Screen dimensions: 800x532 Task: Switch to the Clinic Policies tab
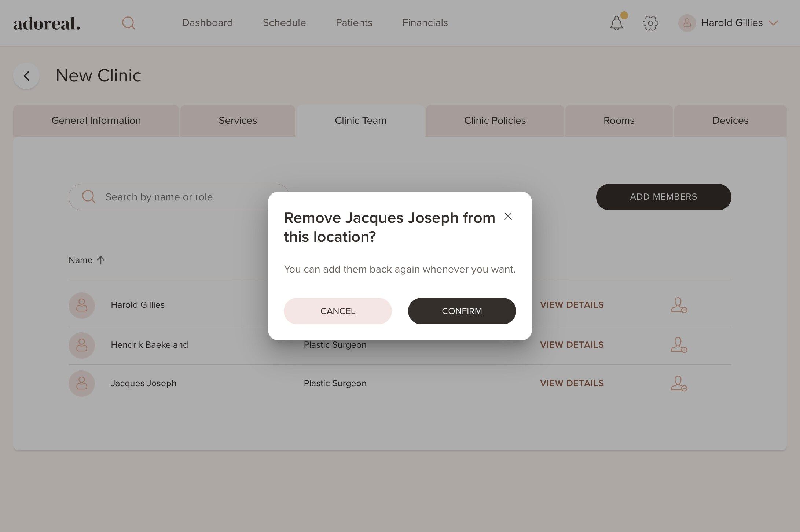pos(495,121)
